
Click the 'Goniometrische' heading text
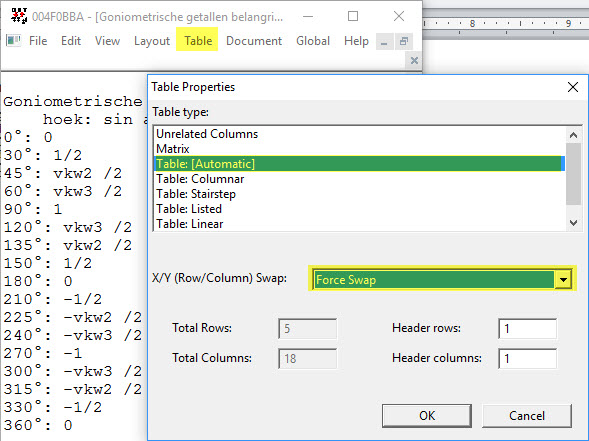pyautogui.click(x=73, y=102)
